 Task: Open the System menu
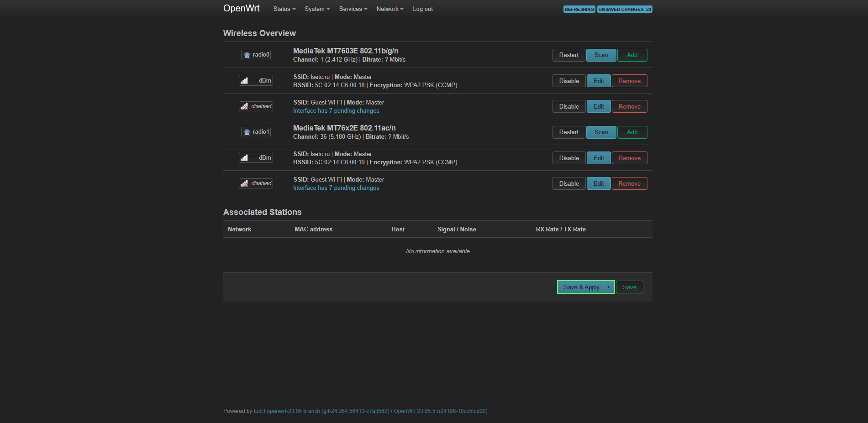[x=317, y=9]
